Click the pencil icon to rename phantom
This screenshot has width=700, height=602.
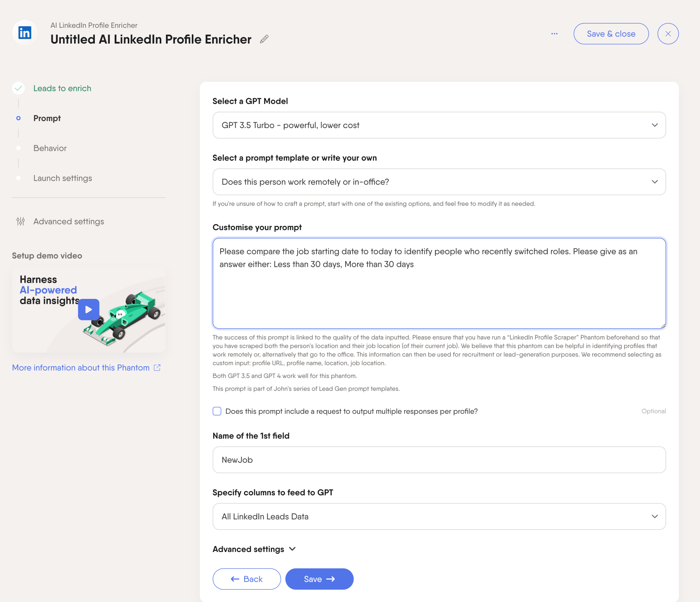(264, 39)
